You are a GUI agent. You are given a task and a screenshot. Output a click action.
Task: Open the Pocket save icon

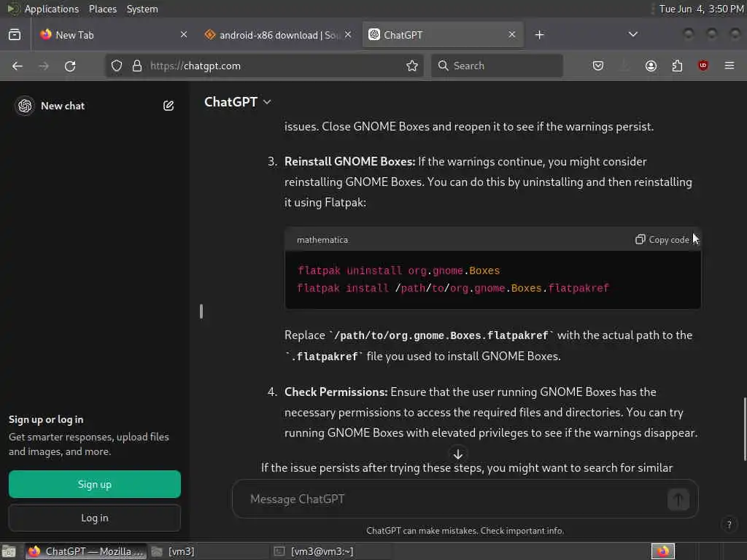tap(598, 66)
